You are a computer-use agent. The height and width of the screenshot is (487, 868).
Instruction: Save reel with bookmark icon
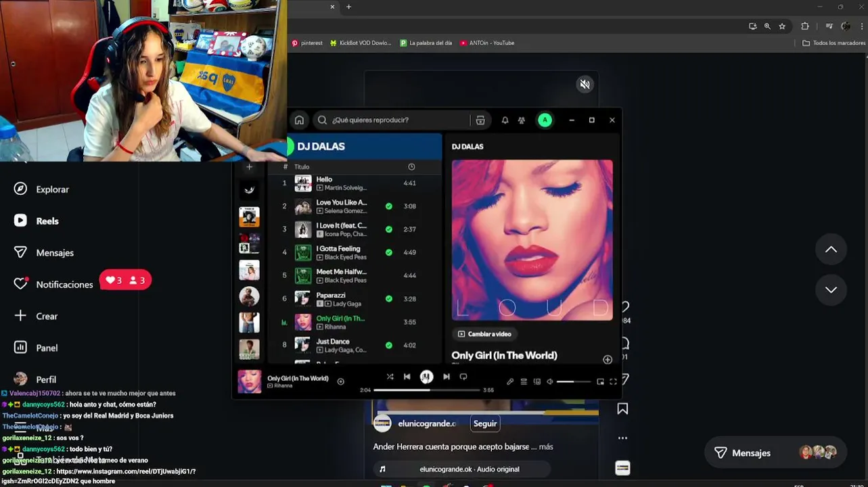[622, 409]
